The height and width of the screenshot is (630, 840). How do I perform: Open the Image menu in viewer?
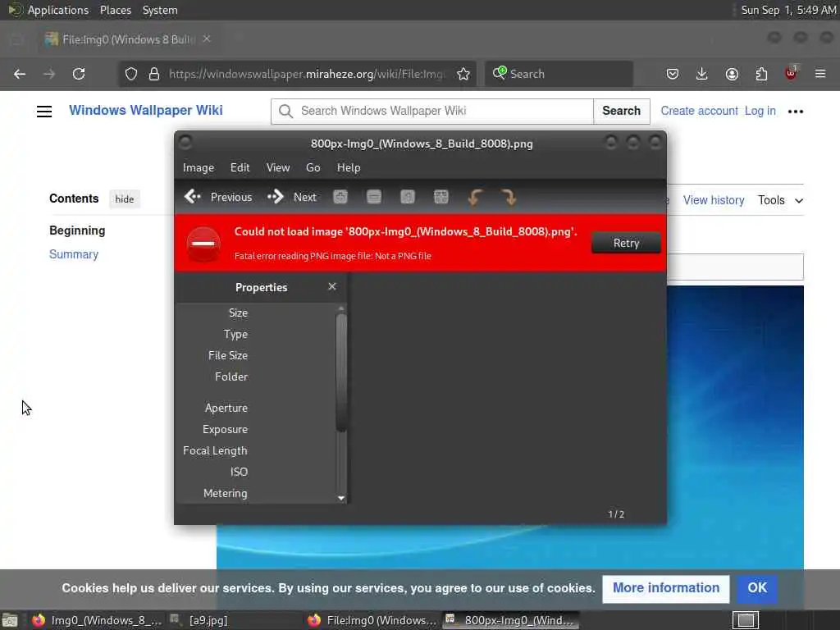coord(199,167)
